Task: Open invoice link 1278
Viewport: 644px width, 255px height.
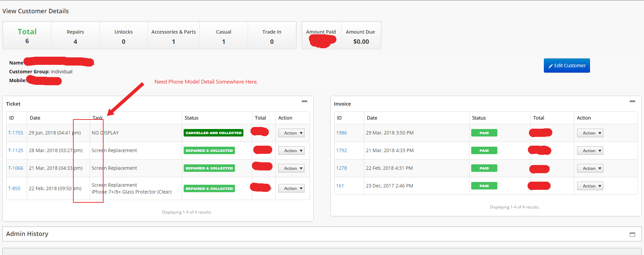Action: 342,168
